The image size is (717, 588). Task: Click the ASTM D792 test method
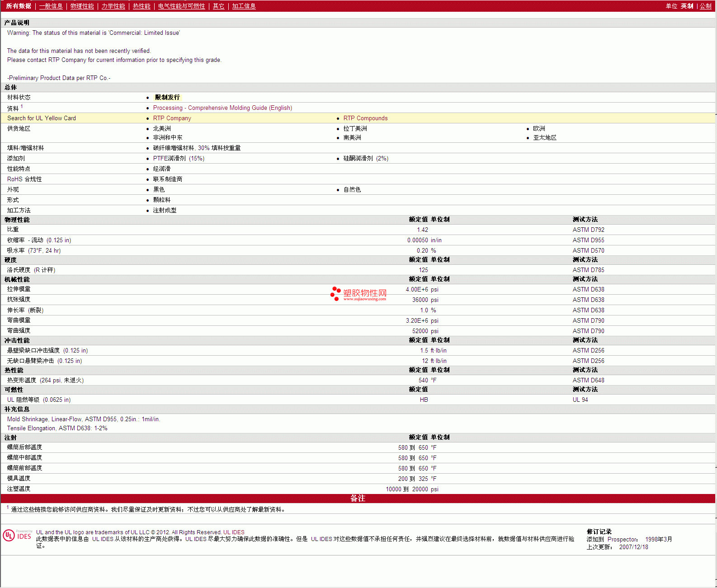coord(589,230)
